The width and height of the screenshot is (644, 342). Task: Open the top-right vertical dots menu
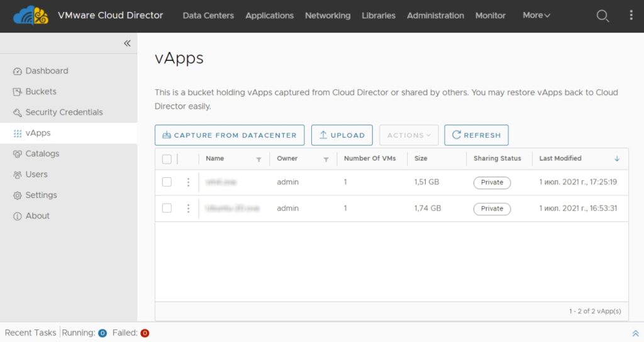tap(631, 15)
